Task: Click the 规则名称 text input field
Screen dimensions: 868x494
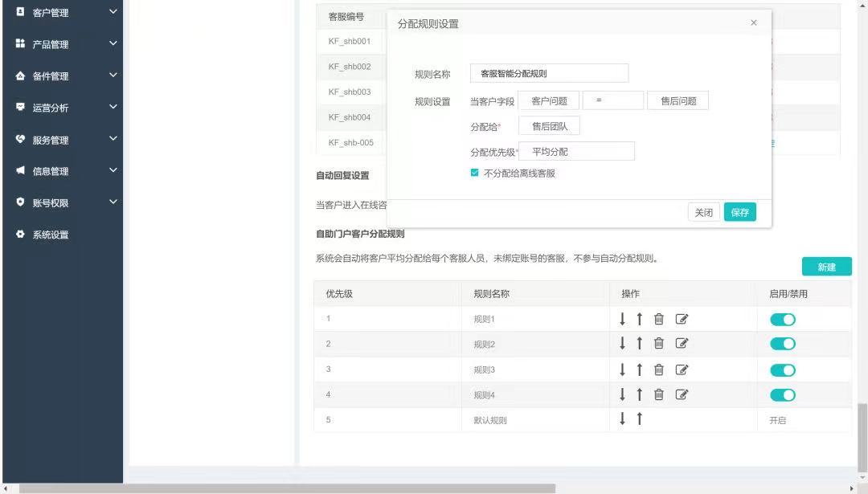Action: tap(549, 73)
